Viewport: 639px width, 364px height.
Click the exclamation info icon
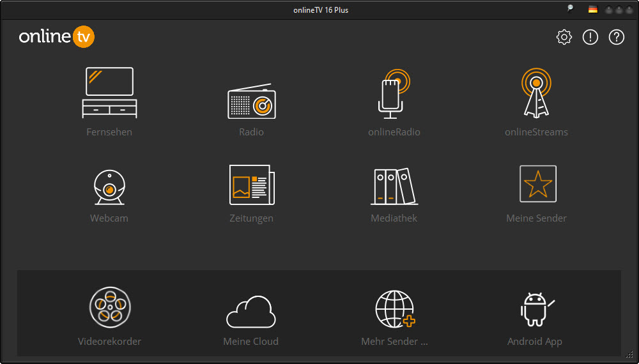coord(590,37)
